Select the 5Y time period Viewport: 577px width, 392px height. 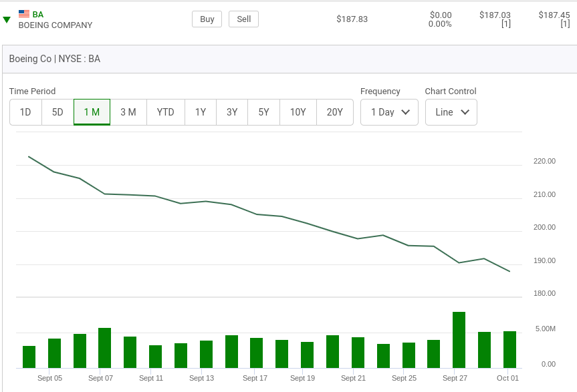tap(264, 112)
